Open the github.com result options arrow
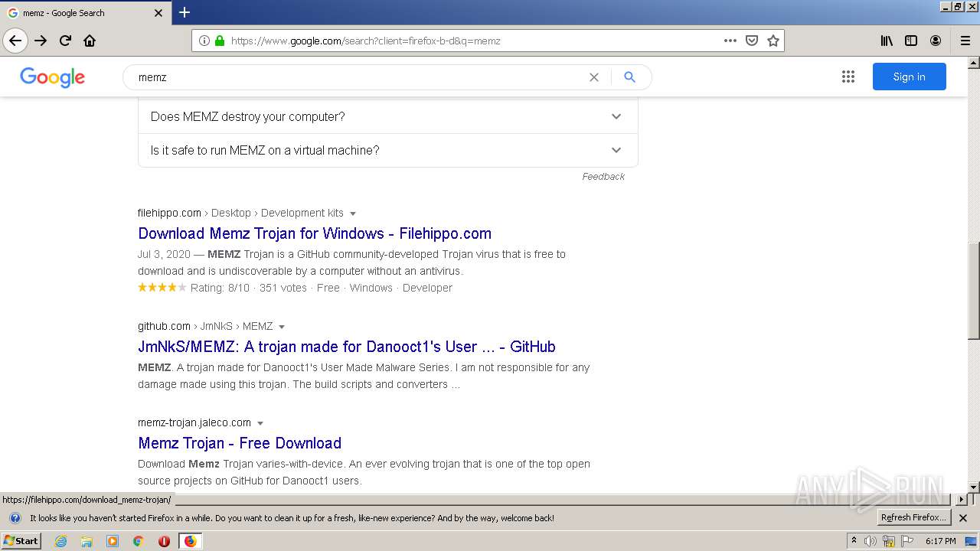 tap(282, 327)
